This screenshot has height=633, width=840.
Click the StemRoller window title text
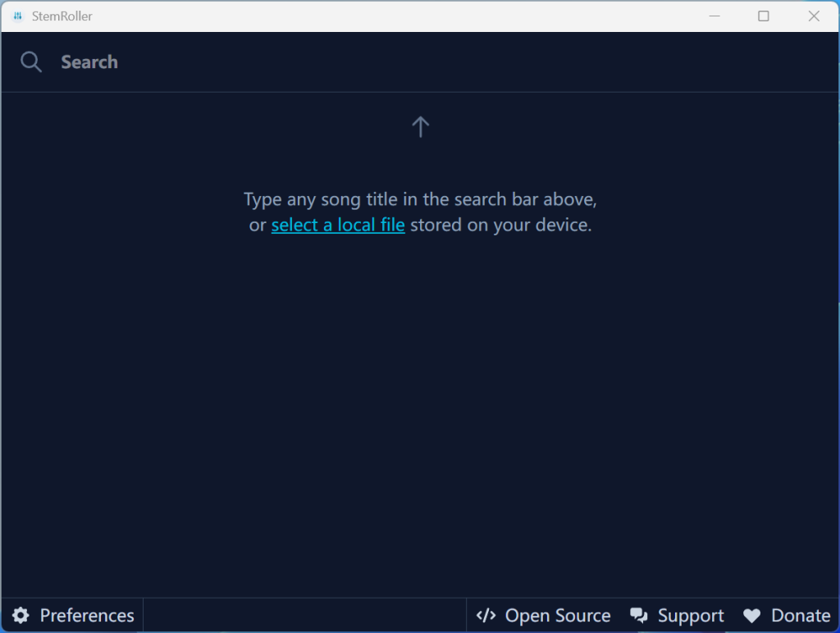tap(62, 16)
